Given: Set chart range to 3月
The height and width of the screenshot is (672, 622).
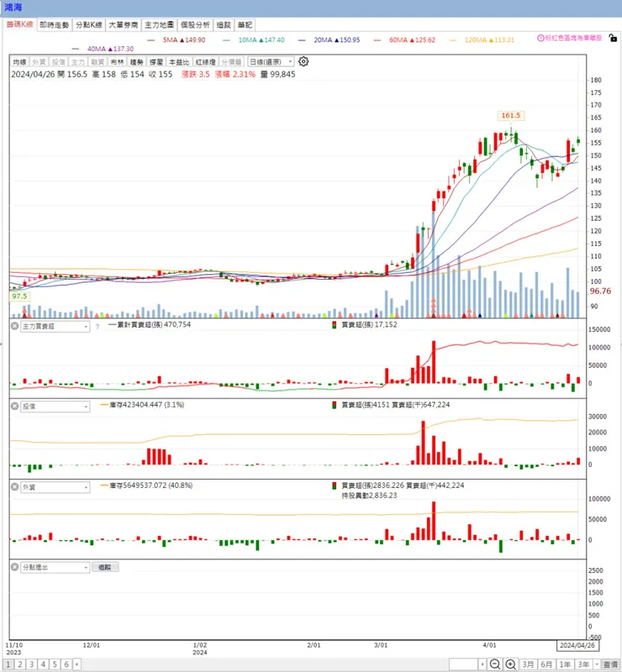Looking at the screenshot, I should (528, 664).
